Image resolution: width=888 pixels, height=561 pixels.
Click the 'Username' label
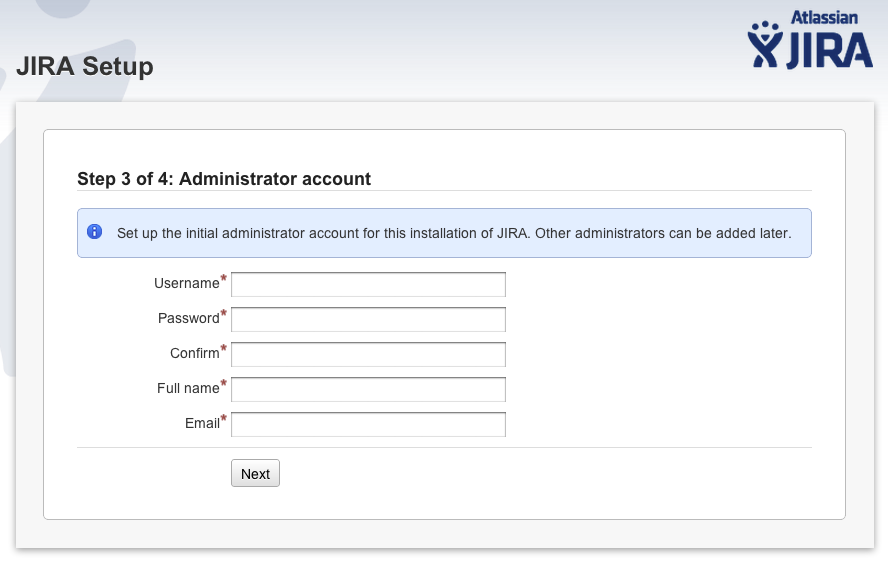pyautogui.click(x=186, y=283)
